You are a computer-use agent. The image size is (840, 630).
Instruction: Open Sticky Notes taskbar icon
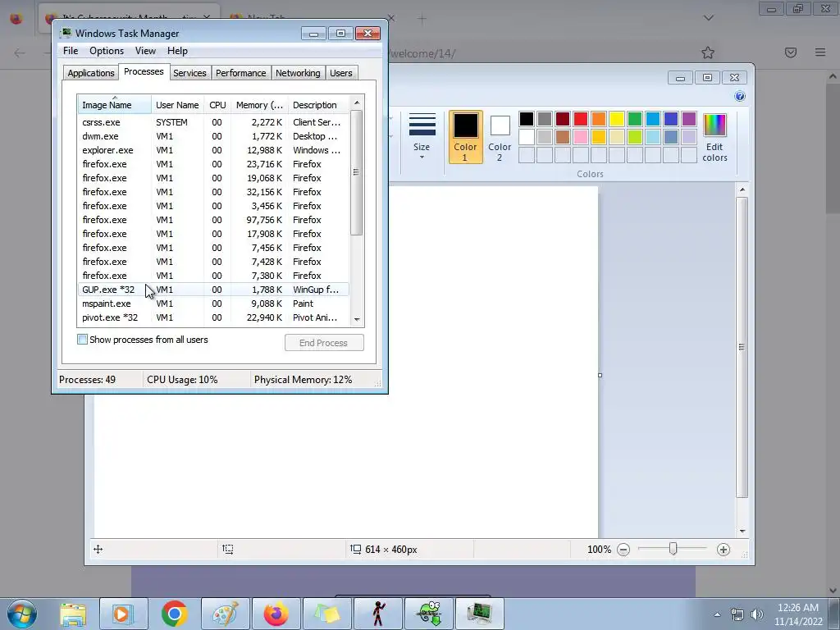tap(327, 614)
